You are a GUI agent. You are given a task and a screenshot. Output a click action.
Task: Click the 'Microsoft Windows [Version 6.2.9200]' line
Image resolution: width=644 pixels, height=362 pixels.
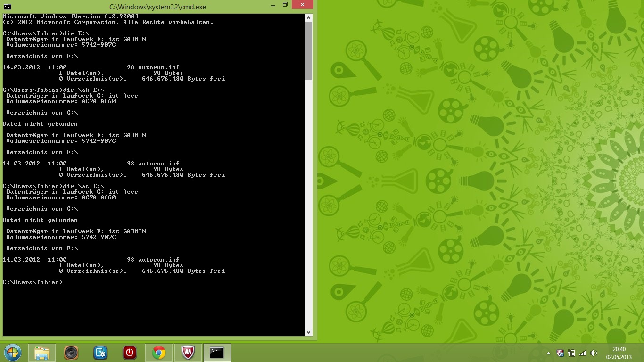(70, 16)
